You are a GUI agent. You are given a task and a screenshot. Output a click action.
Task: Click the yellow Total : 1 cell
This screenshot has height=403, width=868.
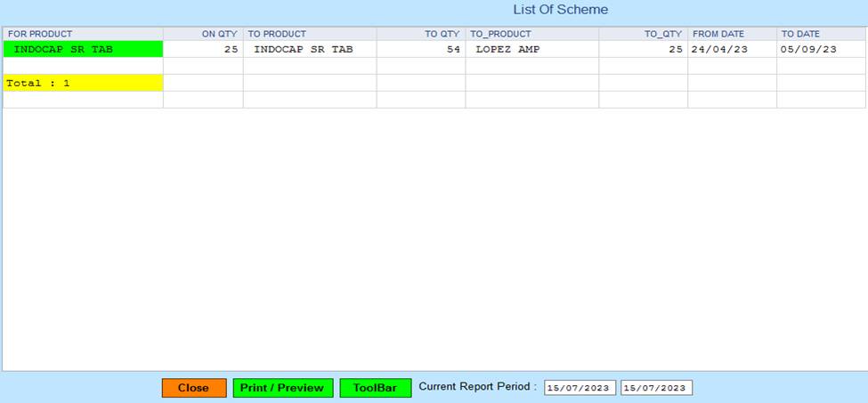coord(83,83)
